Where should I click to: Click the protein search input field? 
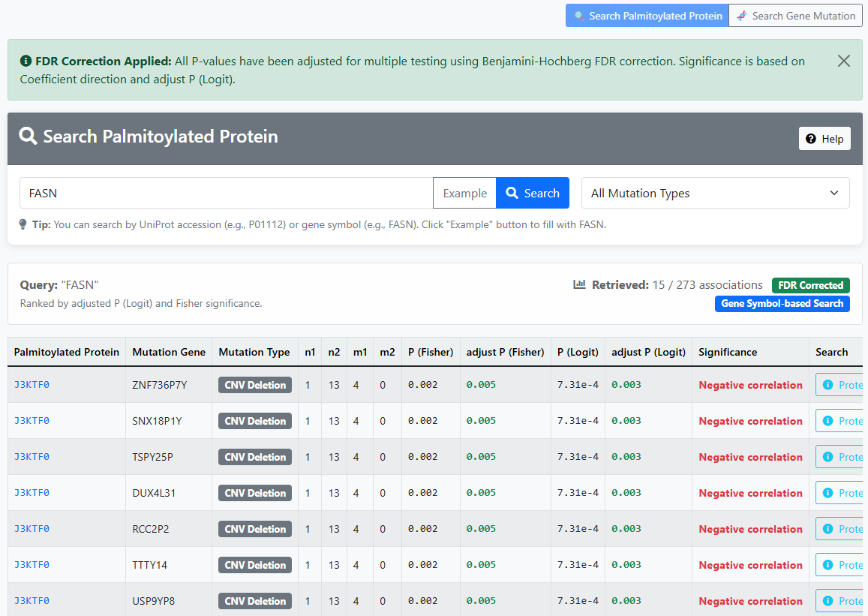[227, 193]
